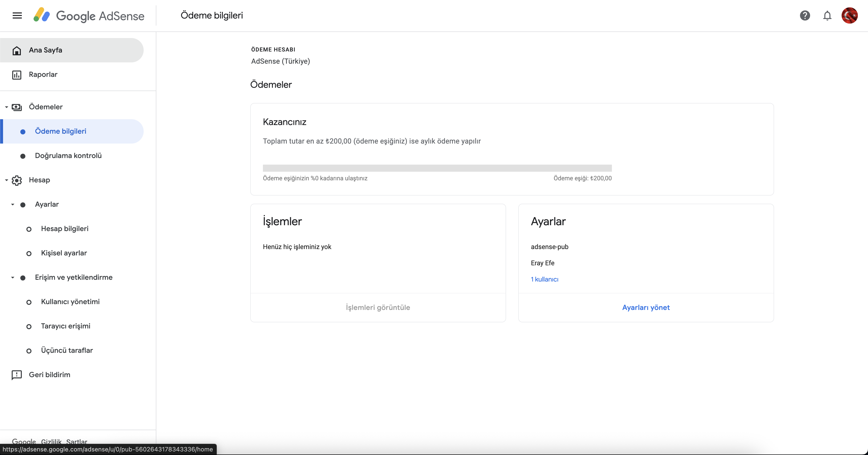Open the hamburger main menu
The width and height of the screenshot is (868, 455).
[x=17, y=15]
